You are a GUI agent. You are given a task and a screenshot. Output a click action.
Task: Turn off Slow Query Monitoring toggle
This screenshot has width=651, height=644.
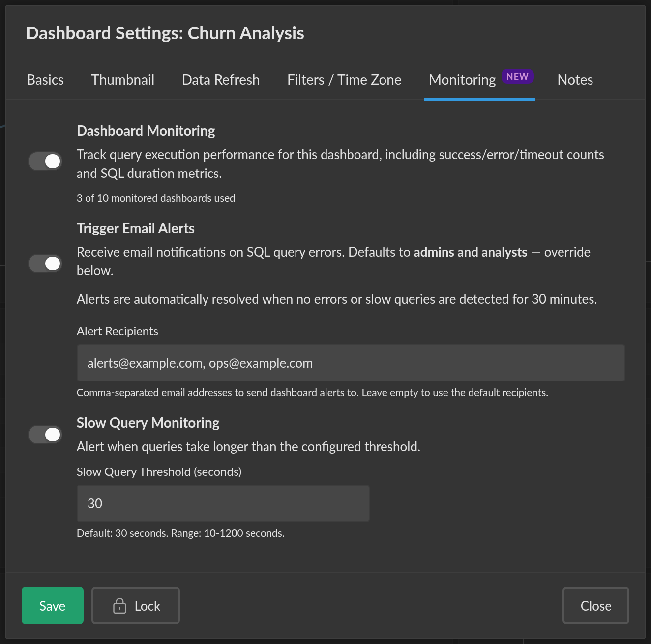click(45, 435)
